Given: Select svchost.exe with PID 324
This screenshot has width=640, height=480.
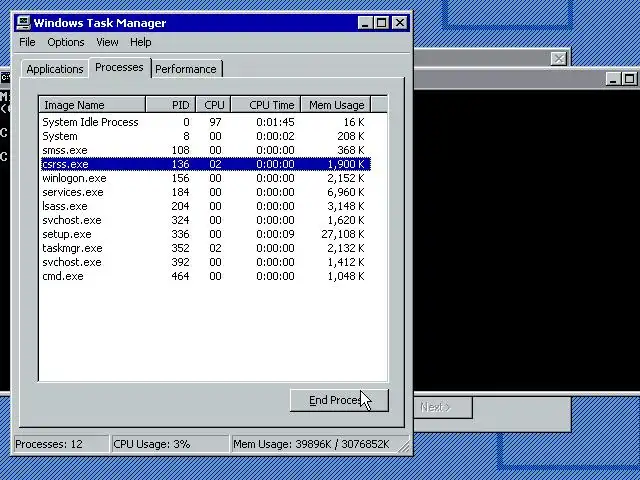Looking at the screenshot, I should tap(206, 220).
